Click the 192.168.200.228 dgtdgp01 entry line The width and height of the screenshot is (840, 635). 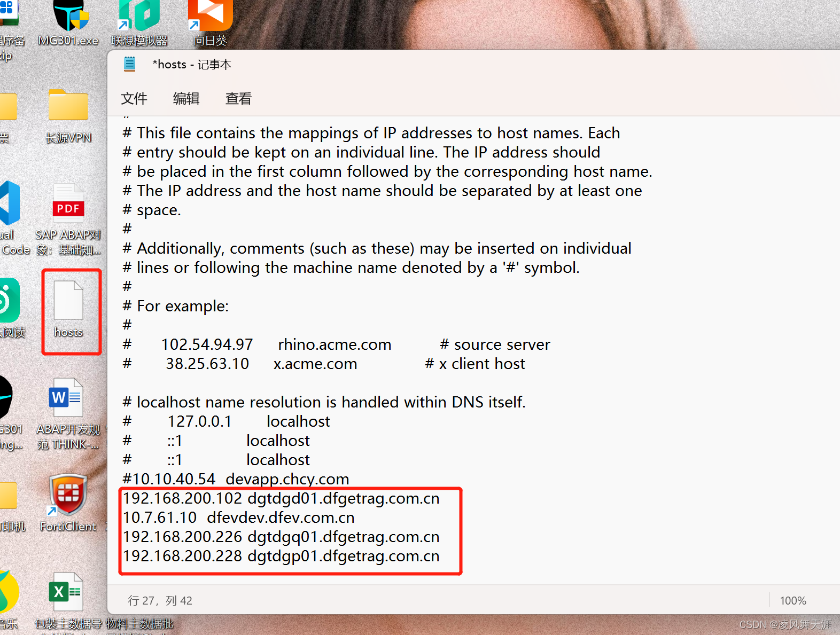coord(281,556)
